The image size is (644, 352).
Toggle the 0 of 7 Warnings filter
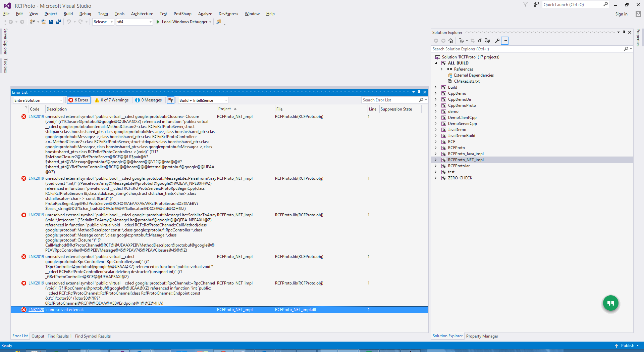tap(112, 100)
